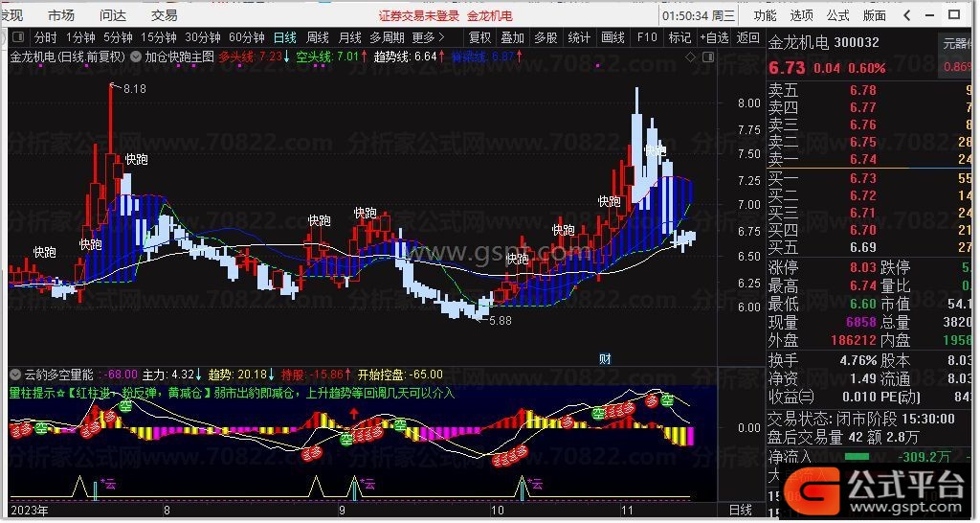Viewport: 980px width, 523px height.
Task: Open the 多周期 multi-period view
Action: click(387, 37)
